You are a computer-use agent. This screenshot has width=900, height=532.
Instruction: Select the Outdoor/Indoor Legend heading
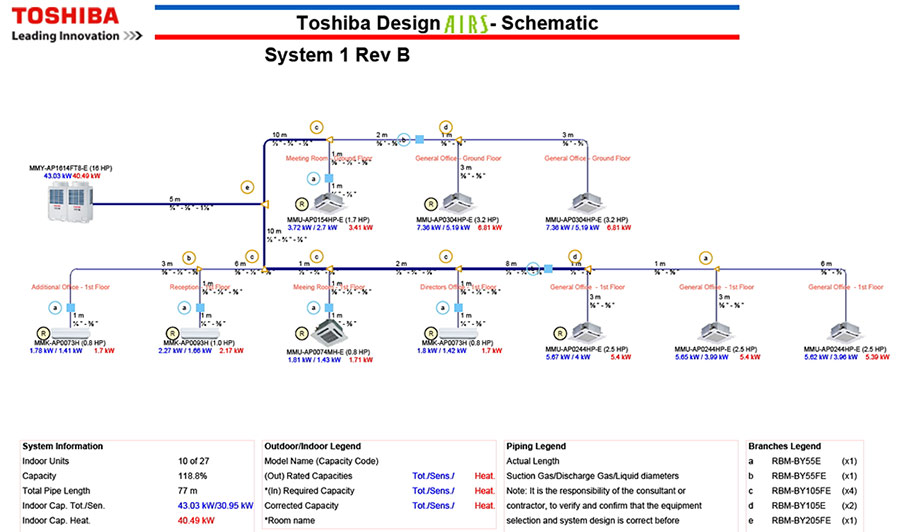313,446
